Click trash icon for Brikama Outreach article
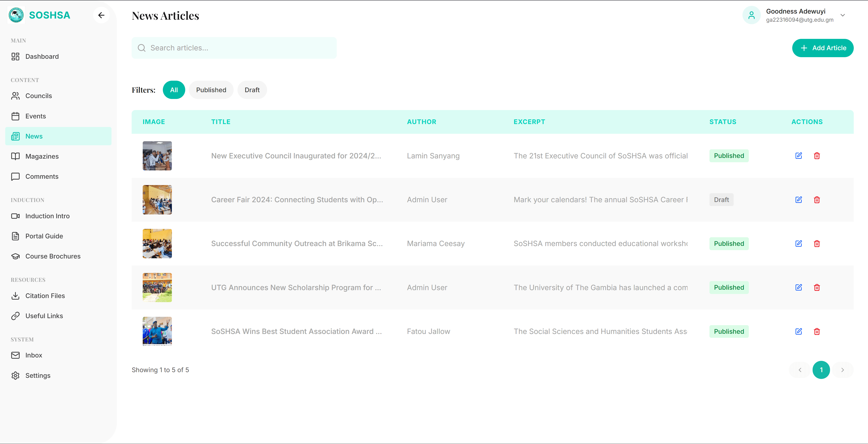This screenshot has width=868, height=444. click(x=817, y=243)
